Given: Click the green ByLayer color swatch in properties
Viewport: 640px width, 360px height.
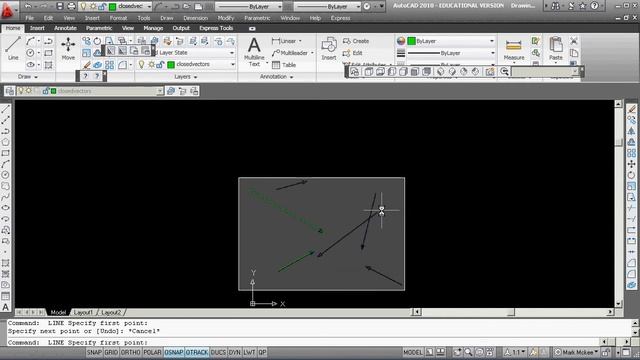Looking at the screenshot, I should [411, 41].
